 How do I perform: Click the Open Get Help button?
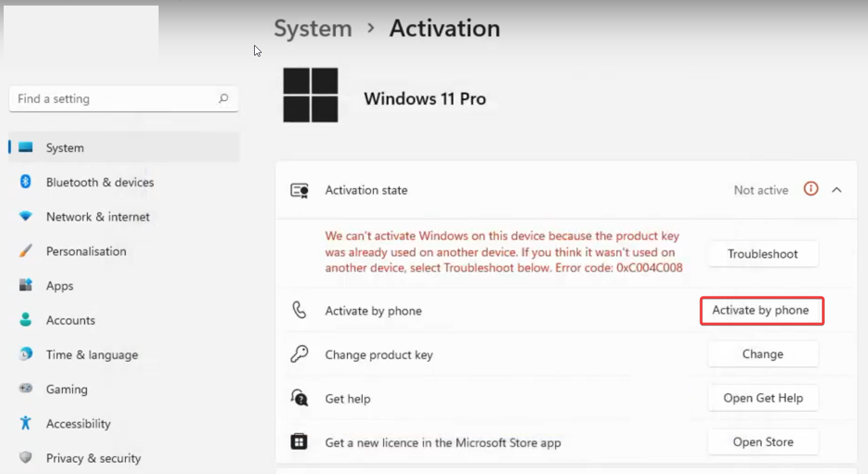(x=763, y=398)
